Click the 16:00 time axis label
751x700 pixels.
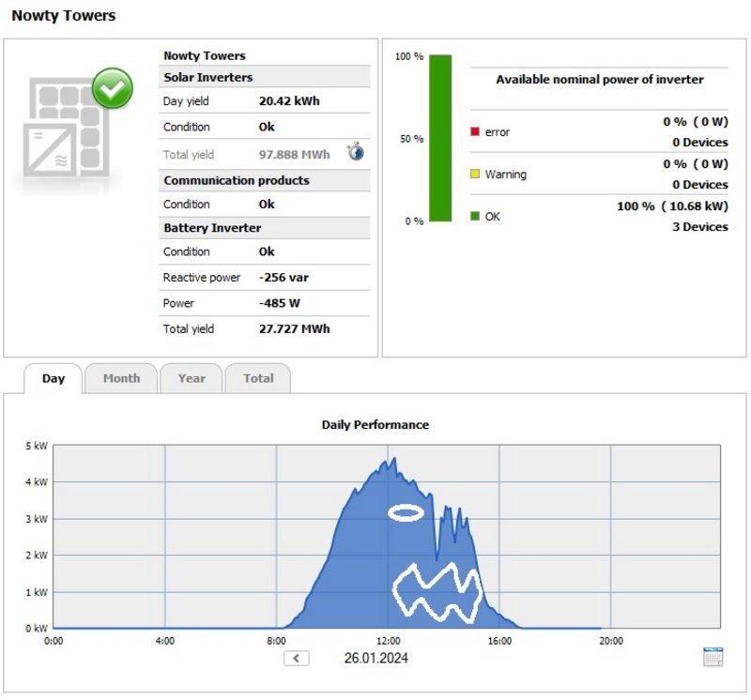[499, 641]
